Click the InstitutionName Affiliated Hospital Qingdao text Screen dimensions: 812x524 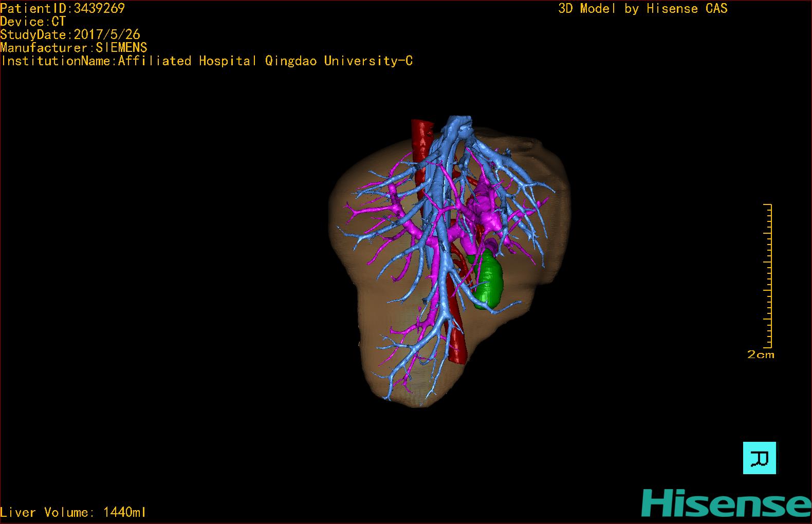207,61
